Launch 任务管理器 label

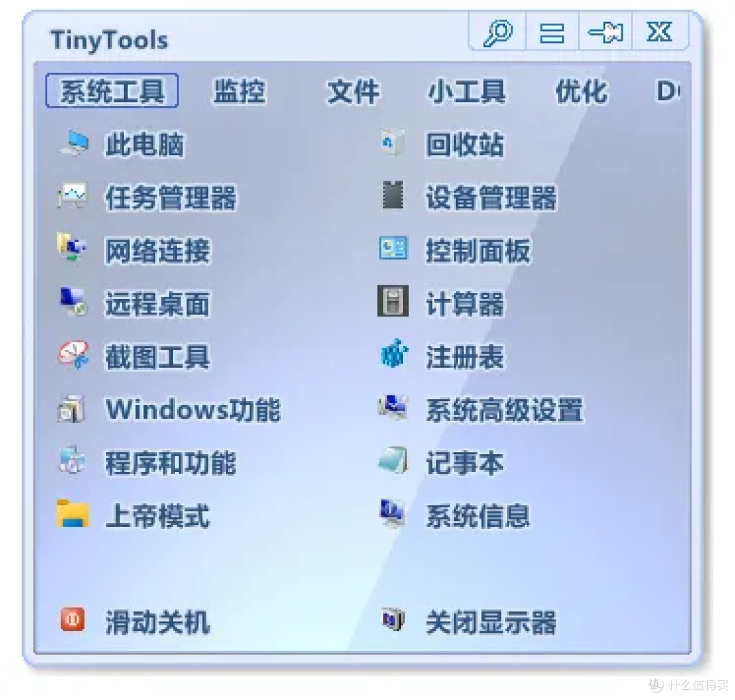[171, 197]
